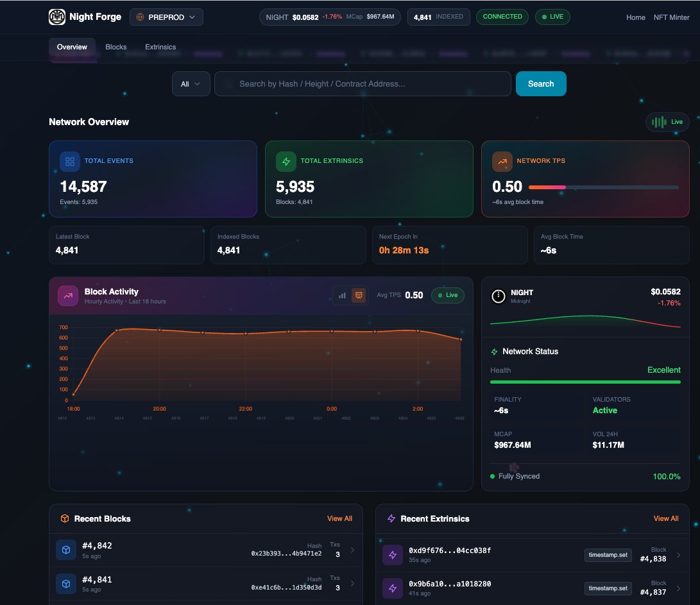Open NFT Minter from top navigation

point(671,17)
